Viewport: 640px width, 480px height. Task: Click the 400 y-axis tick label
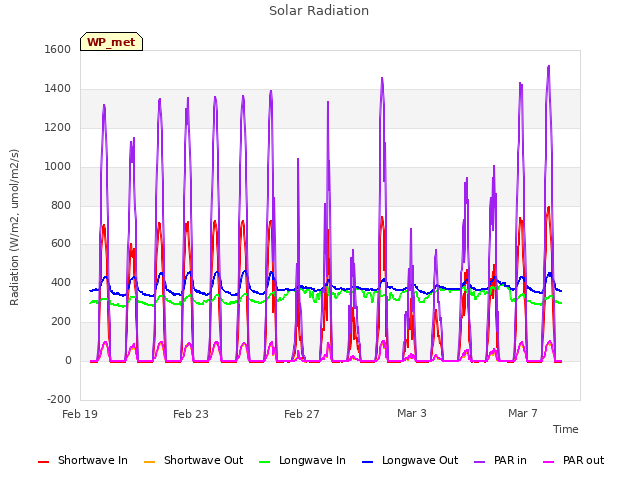point(61,282)
